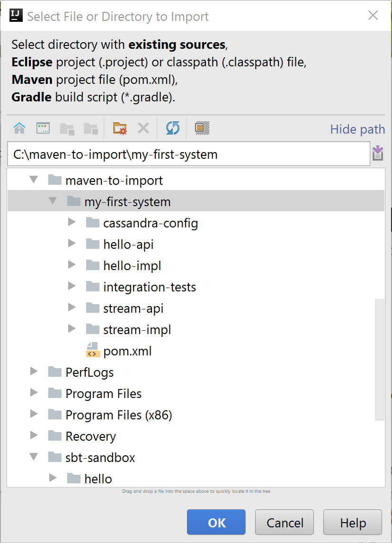Collapse the sbt-sandbox directory
The image size is (392, 543).
point(33,457)
